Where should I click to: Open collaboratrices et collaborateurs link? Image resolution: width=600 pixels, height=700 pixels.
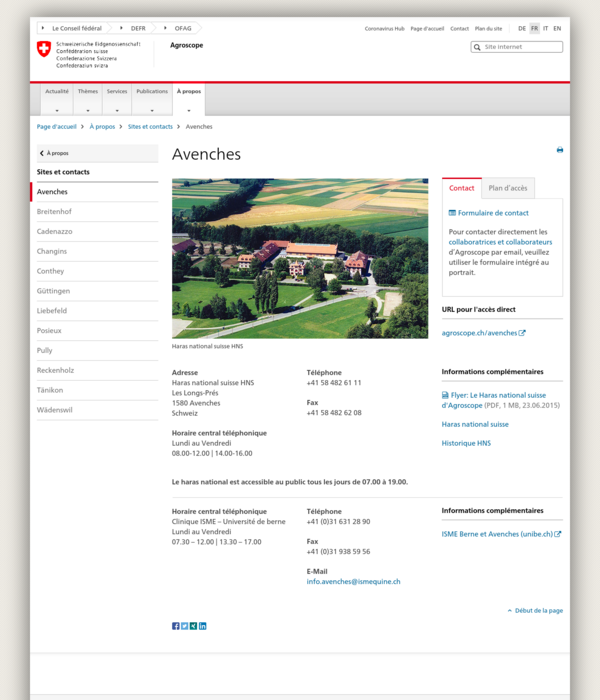pos(500,242)
